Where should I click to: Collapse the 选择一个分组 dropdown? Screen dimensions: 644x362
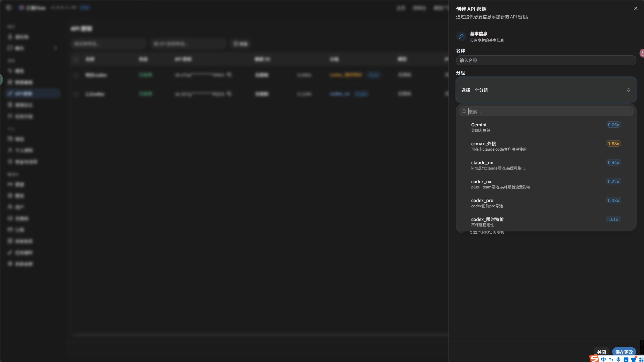(x=546, y=90)
